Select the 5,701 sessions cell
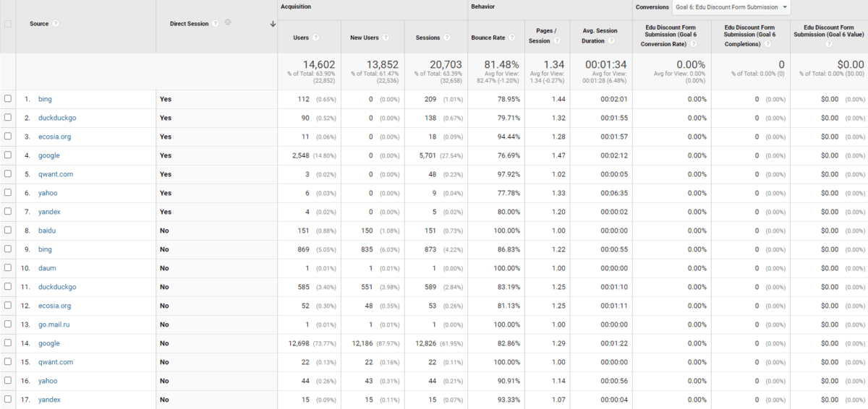The image size is (868, 409). click(x=427, y=155)
